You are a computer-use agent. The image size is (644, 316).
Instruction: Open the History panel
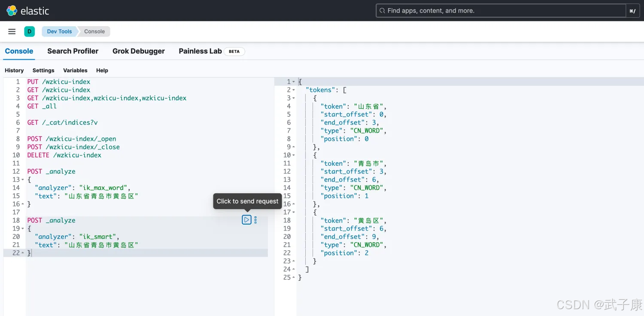(14, 70)
